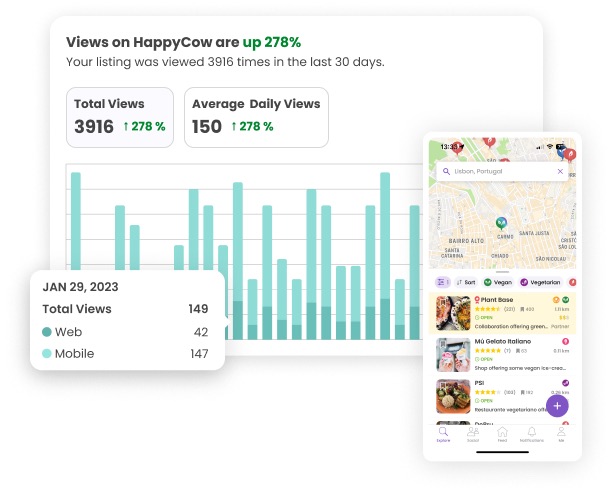Clear the Lisbon, Portugal search text
This screenshot has width=612, height=494.
pos(560,172)
